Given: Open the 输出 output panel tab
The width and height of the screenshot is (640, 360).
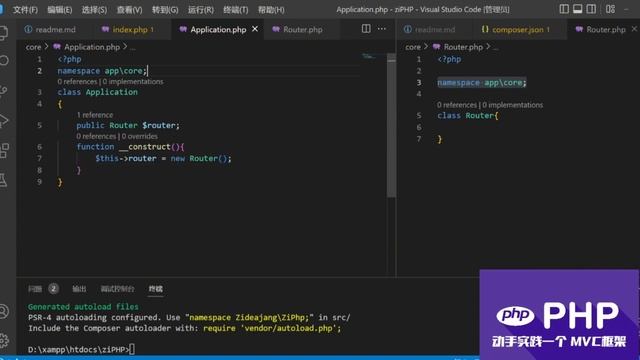Looking at the screenshot, I should point(79,289).
